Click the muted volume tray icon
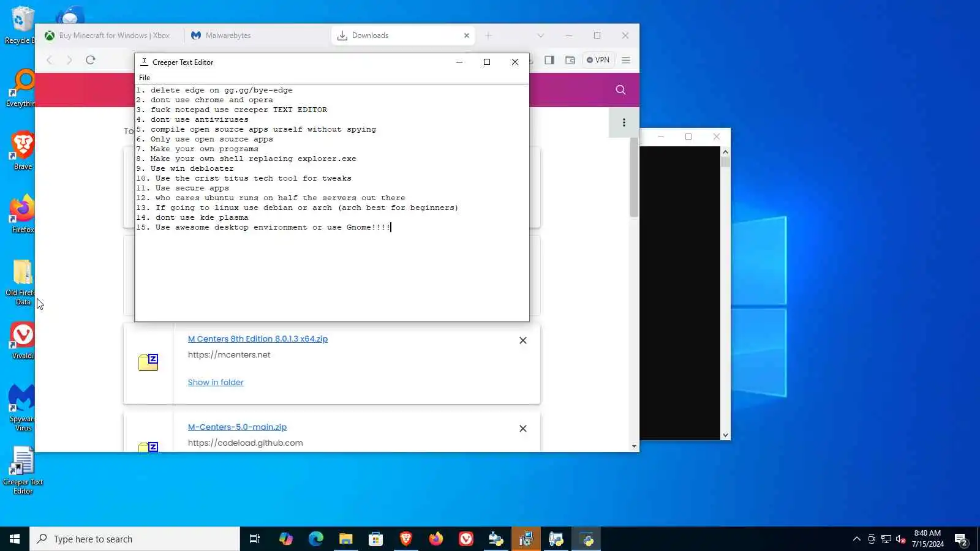The width and height of the screenshot is (980, 551). point(901,539)
